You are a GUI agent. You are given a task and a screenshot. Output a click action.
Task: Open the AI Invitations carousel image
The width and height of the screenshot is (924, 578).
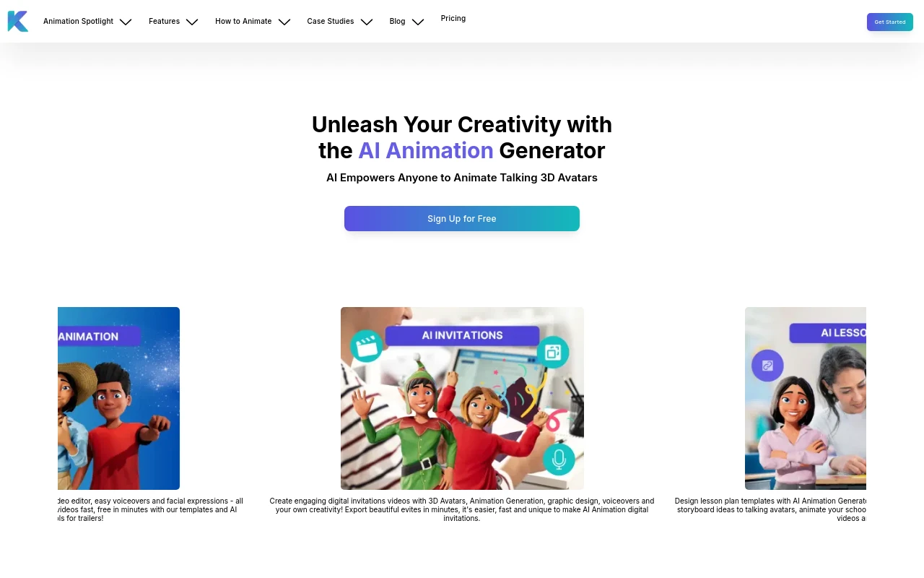pos(462,399)
